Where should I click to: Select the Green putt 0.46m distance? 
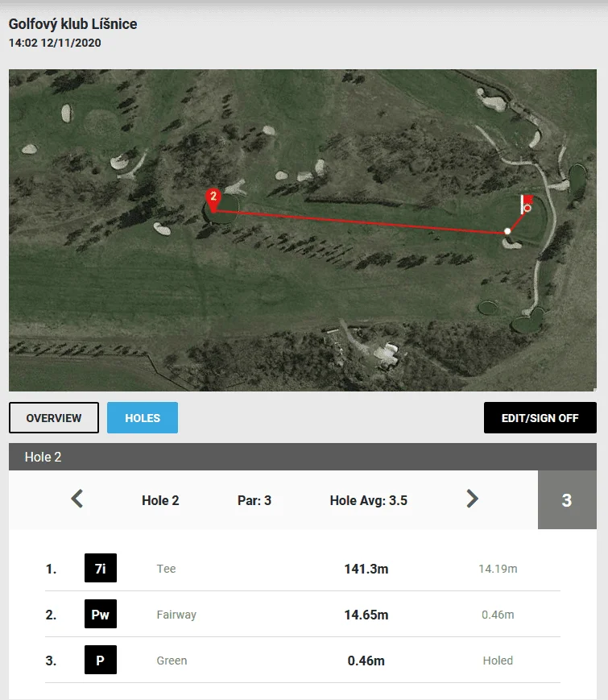tap(366, 661)
